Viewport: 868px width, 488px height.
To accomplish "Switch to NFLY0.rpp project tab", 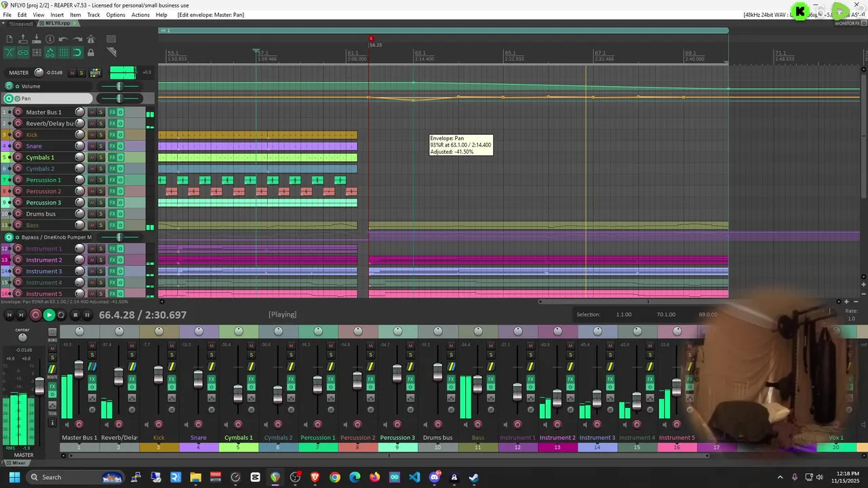I will point(60,23).
